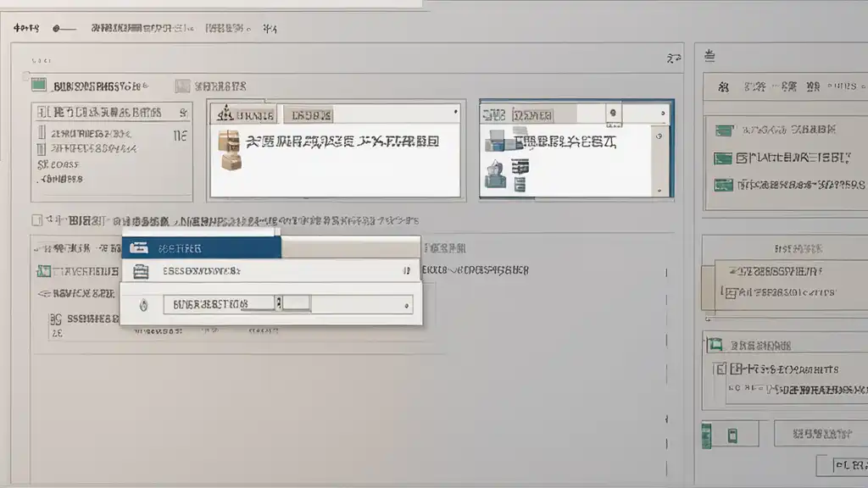The image size is (868, 488).
Task: Click the short last item in the top bar
Action: coord(270,28)
